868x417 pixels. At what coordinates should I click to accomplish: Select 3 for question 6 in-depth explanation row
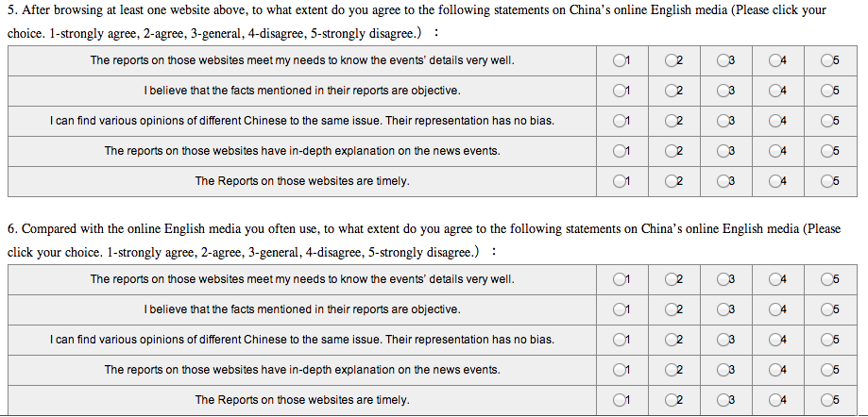point(723,370)
